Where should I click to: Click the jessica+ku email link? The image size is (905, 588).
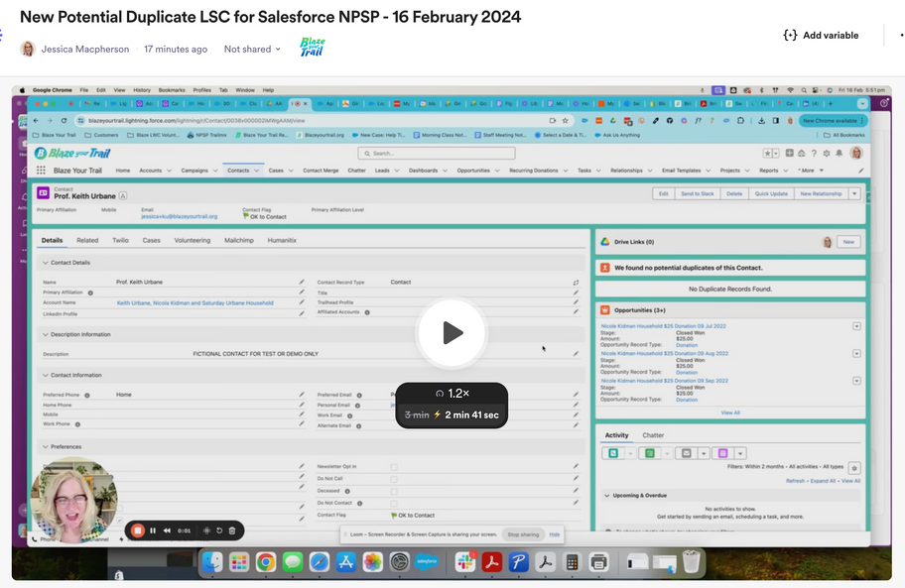[x=179, y=216]
